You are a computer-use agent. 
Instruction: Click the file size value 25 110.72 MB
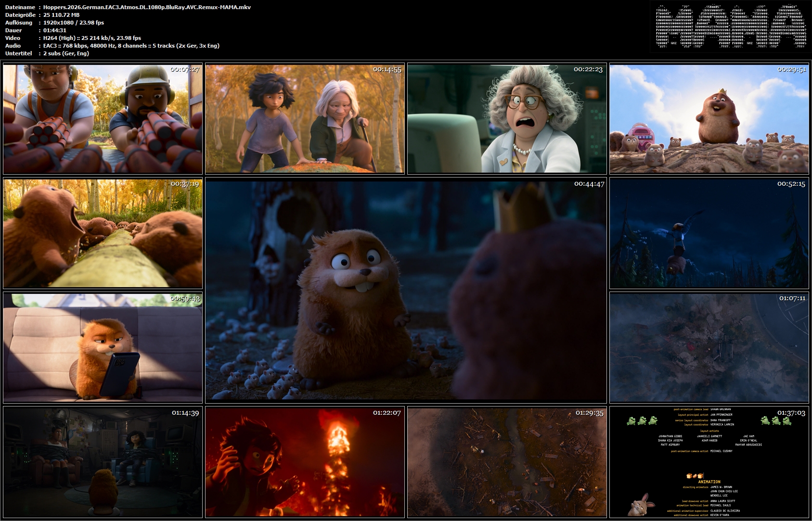[62, 15]
